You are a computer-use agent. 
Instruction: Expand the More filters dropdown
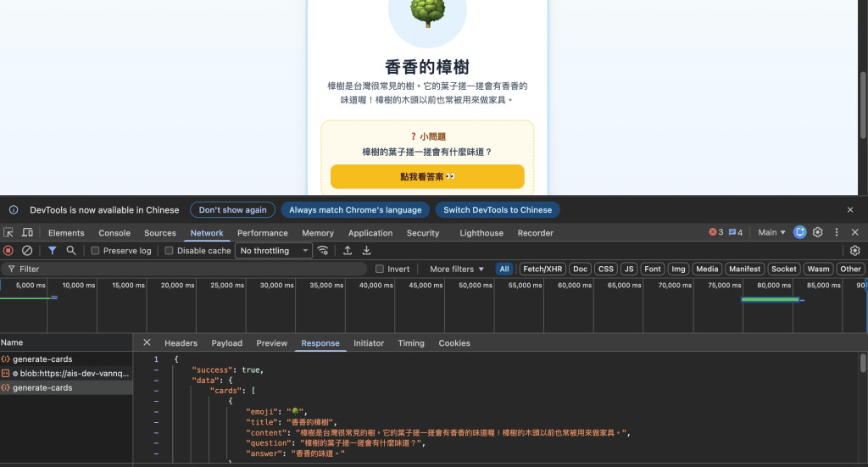click(x=457, y=269)
